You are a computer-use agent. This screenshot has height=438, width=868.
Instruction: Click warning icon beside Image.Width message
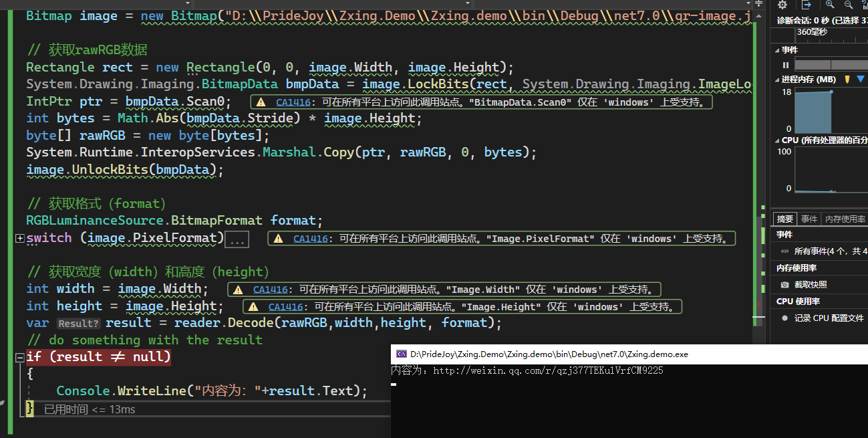(x=239, y=290)
